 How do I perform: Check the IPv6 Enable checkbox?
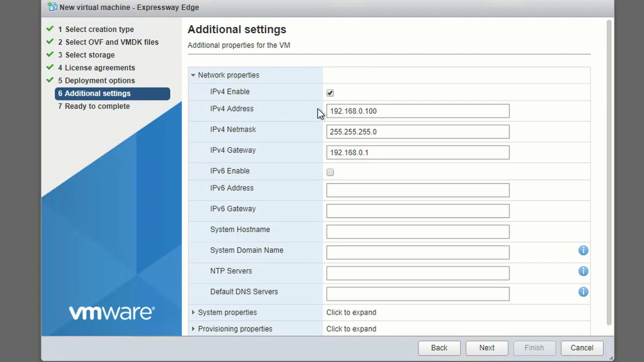[x=330, y=172]
